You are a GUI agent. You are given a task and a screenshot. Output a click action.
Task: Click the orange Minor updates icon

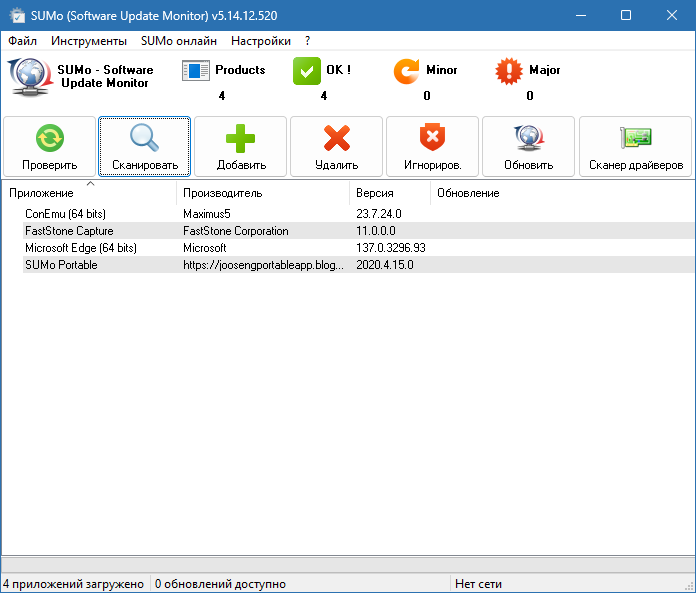point(406,71)
